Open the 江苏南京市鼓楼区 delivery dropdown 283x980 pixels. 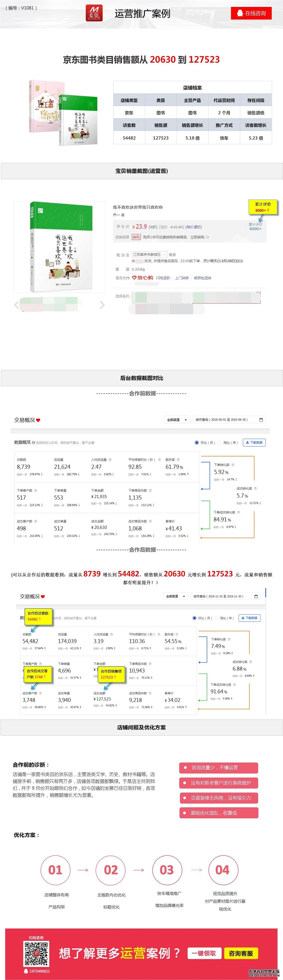click(x=149, y=255)
